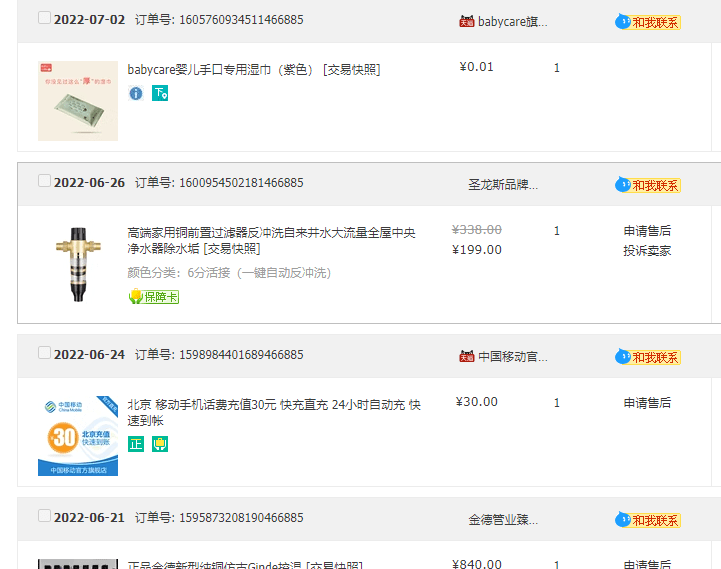
Task: Click the 2022-06-26 order date
Action: [x=89, y=183]
